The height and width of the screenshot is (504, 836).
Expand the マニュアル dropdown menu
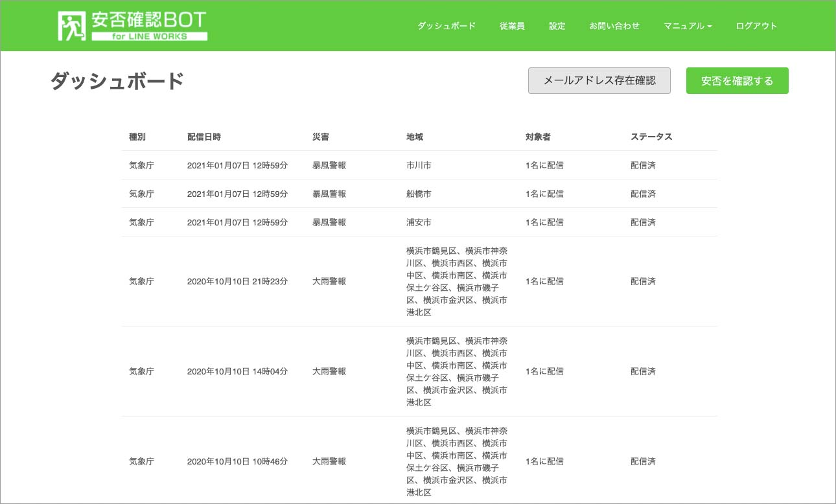(x=687, y=26)
